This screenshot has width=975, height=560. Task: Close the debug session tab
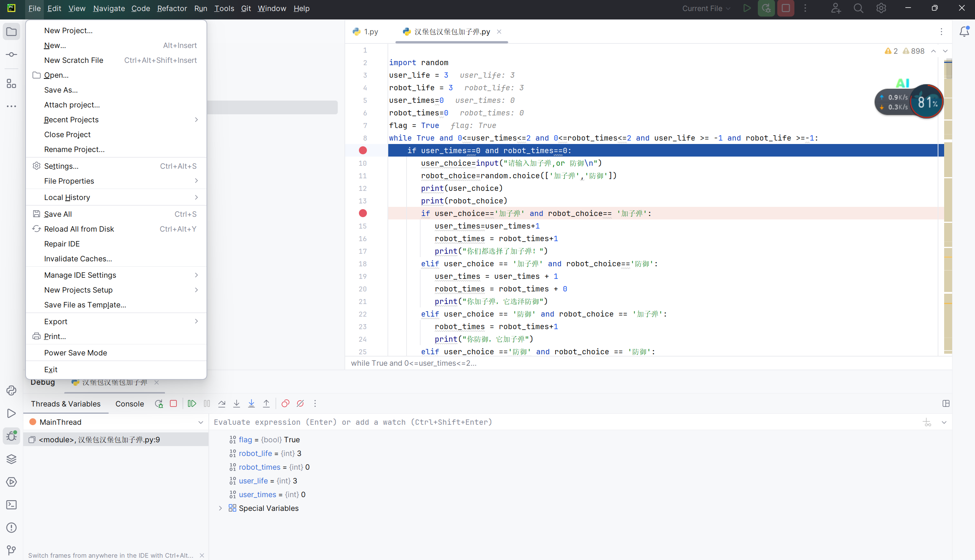click(x=157, y=382)
